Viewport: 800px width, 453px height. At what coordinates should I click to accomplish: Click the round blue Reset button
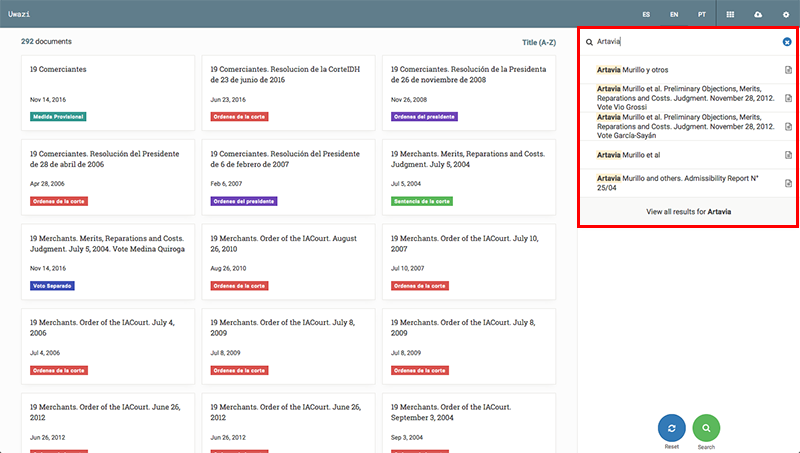point(671,428)
